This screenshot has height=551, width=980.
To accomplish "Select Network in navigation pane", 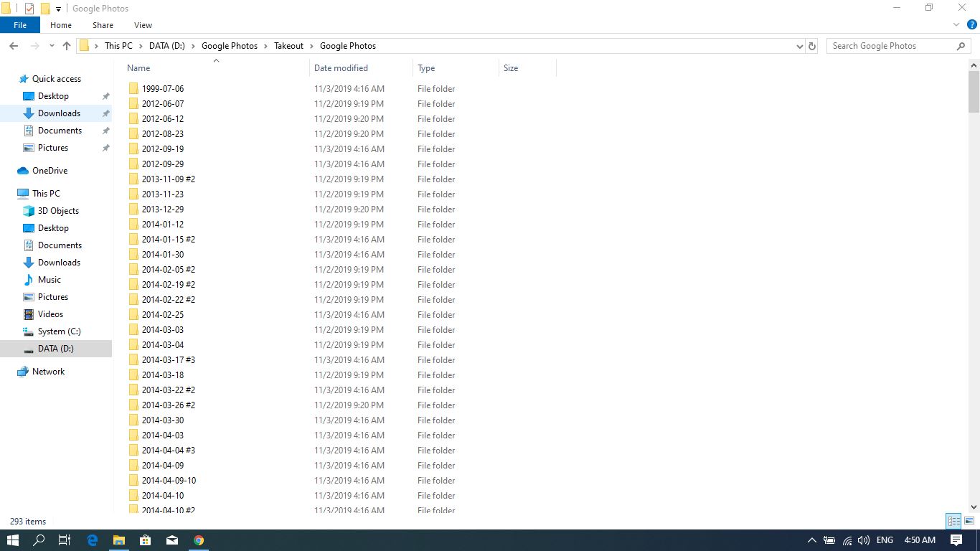I will point(48,372).
